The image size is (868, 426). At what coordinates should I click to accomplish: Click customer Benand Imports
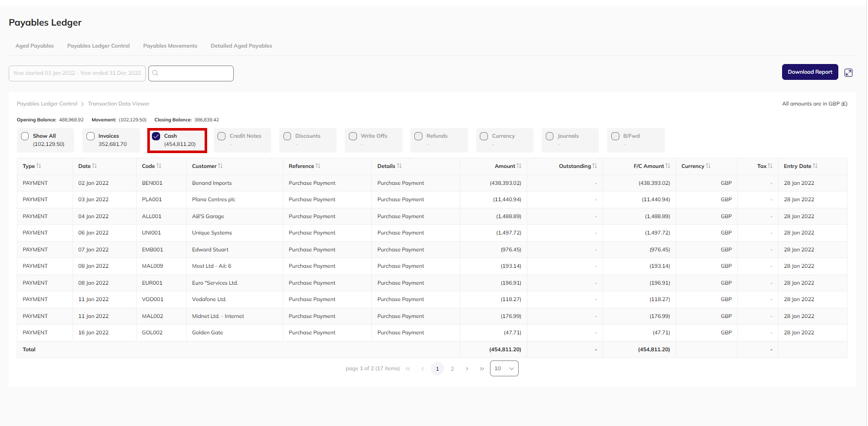coord(212,183)
